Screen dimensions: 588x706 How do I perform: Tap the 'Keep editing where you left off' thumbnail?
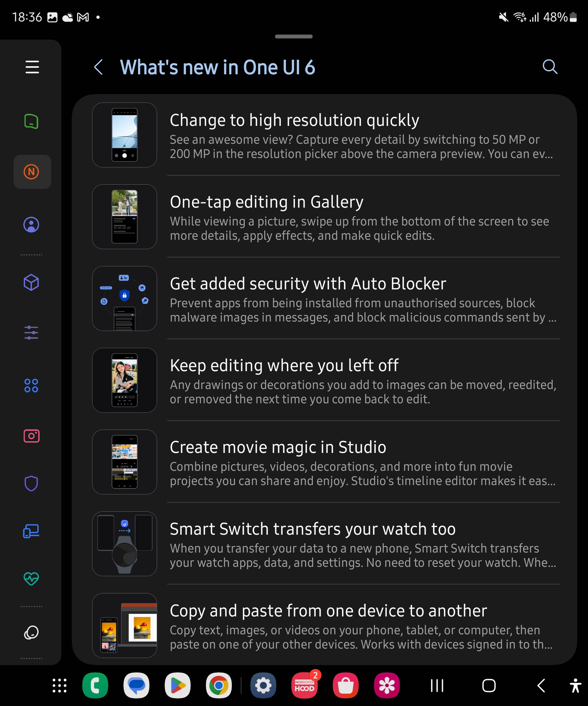point(124,380)
